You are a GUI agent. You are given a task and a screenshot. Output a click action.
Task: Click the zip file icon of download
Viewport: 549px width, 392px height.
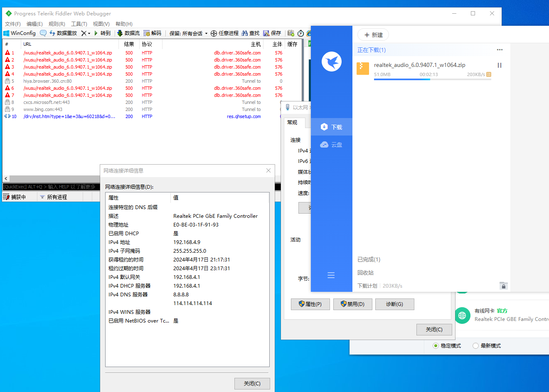pyautogui.click(x=363, y=69)
